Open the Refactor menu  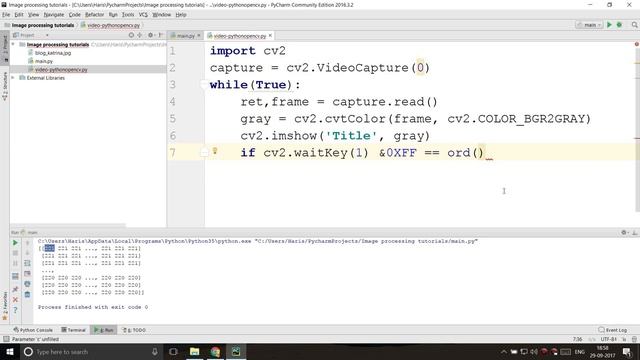(x=94, y=15)
